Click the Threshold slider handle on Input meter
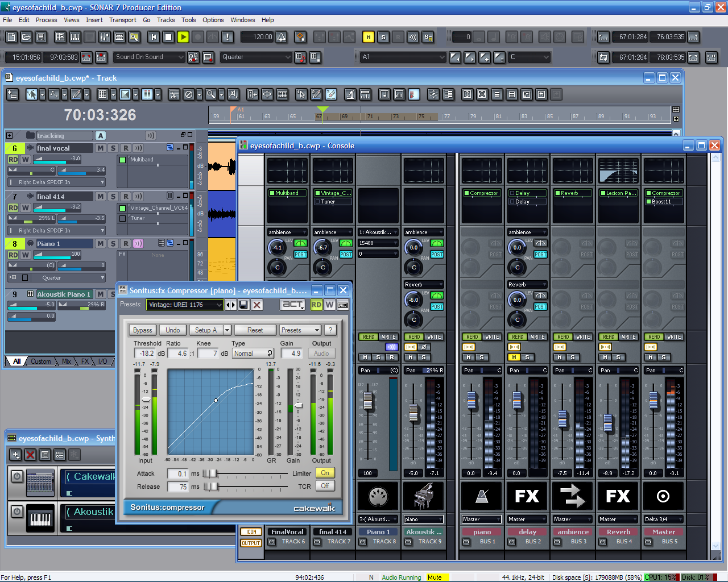728x582 pixels. tap(146, 399)
